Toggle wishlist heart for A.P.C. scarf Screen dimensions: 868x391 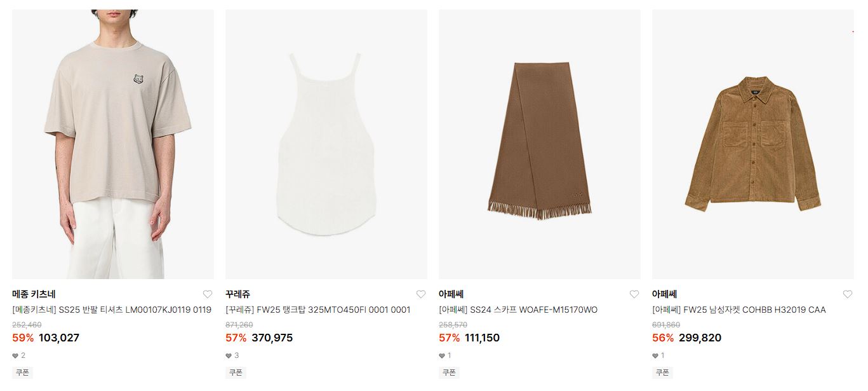click(634, 294)
